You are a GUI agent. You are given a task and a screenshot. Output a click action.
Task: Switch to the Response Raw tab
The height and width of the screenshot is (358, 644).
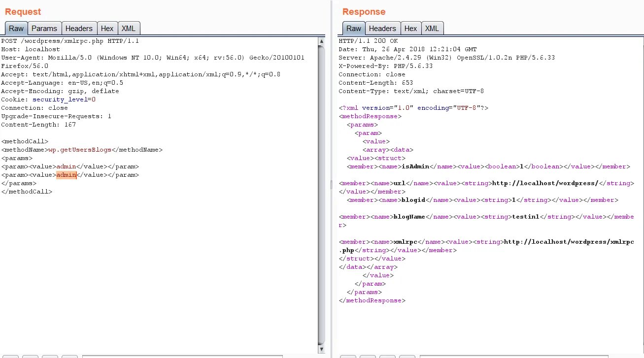coord(354,28)
